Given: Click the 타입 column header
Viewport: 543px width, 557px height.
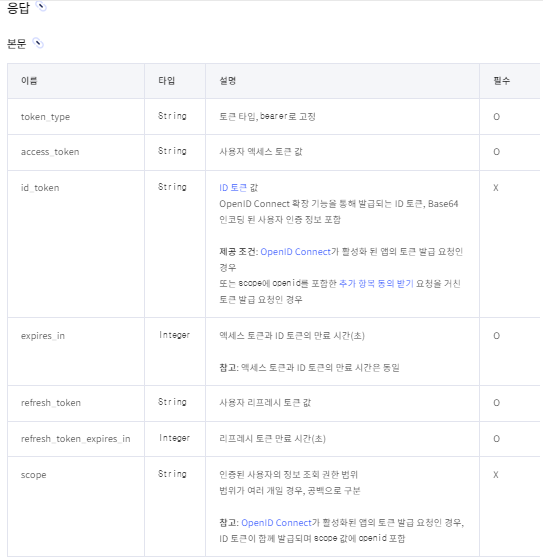Looking at the screenshot, I should (167, 81).
